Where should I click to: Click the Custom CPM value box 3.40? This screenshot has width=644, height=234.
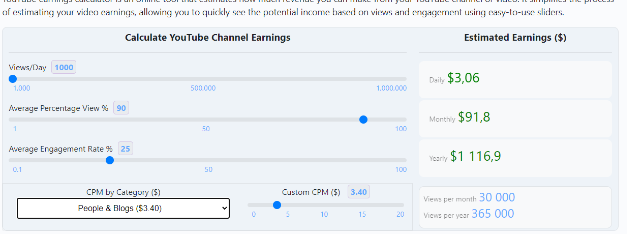click(x=359, y=192)
